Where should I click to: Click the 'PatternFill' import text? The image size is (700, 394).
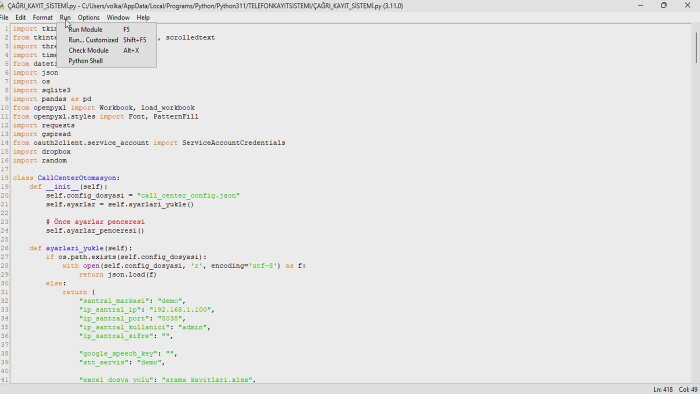point(176,116)
